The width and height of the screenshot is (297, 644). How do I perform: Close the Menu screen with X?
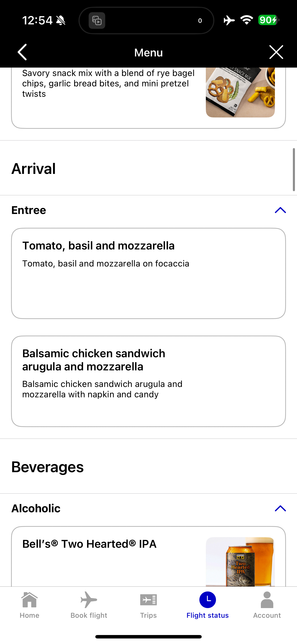pos(276,52)
